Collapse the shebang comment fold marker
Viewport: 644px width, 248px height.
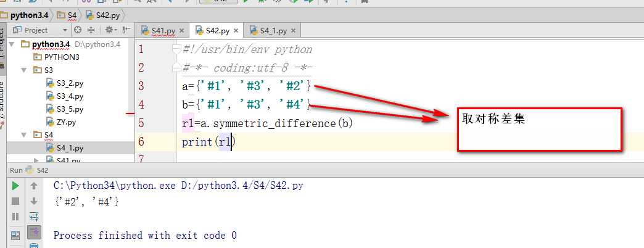pyautogui.click(x=176, y=50)
